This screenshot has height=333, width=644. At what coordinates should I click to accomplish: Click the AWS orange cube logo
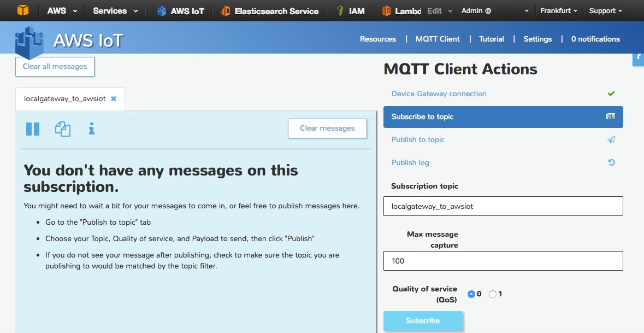click(x=23, y=10)
